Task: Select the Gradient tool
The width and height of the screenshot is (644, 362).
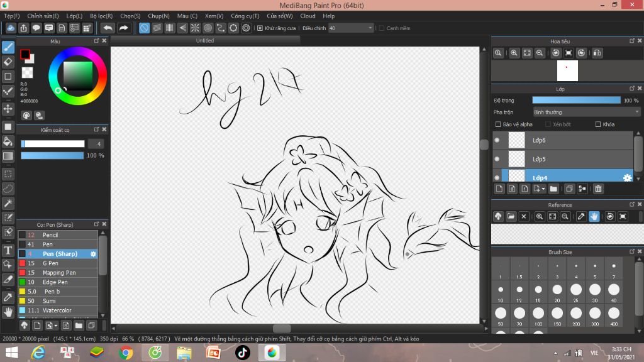Action: pos(8,156)
